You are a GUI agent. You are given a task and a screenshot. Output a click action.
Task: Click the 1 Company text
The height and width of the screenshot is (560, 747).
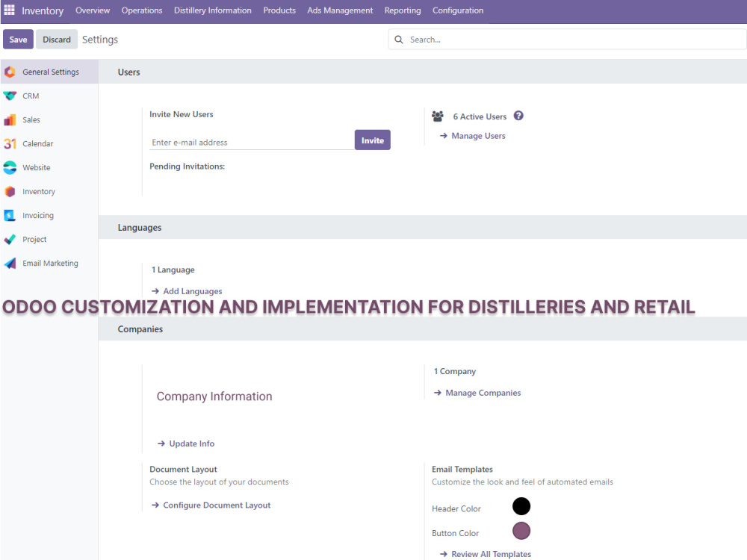click(x=454, y=371)
